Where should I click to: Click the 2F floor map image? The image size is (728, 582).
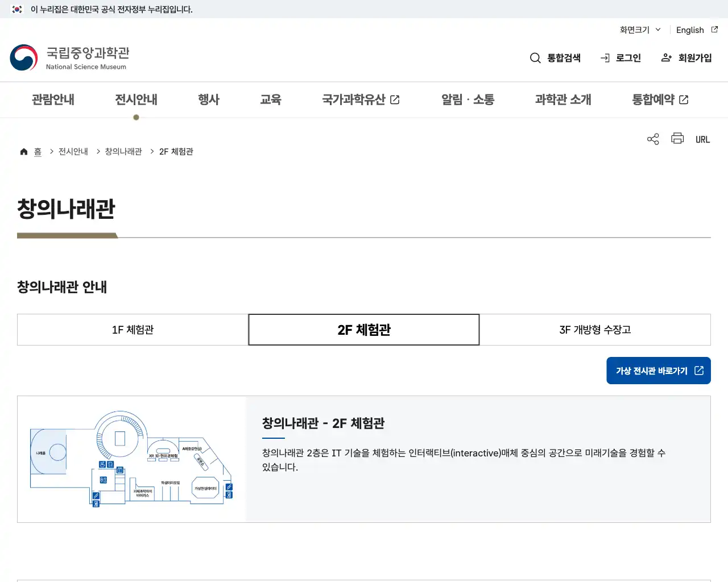click(x=131, y=459)
